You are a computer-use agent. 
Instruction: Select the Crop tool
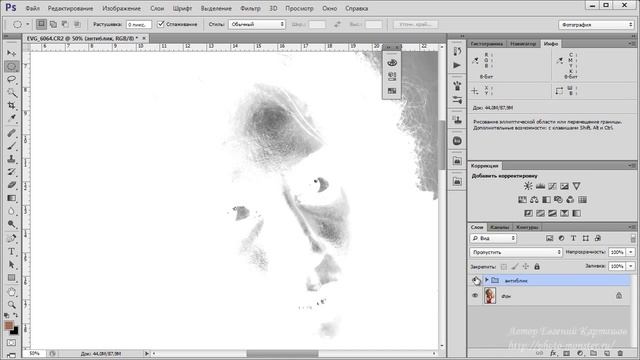11,105
